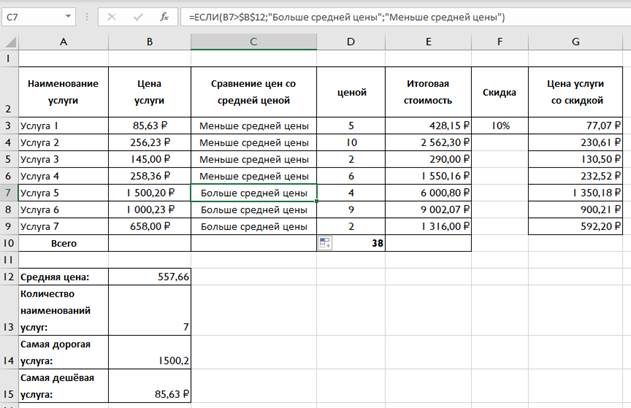Click in the Name Box showing C7
This screenshot has width=631, height=408.
pos(30,18)
